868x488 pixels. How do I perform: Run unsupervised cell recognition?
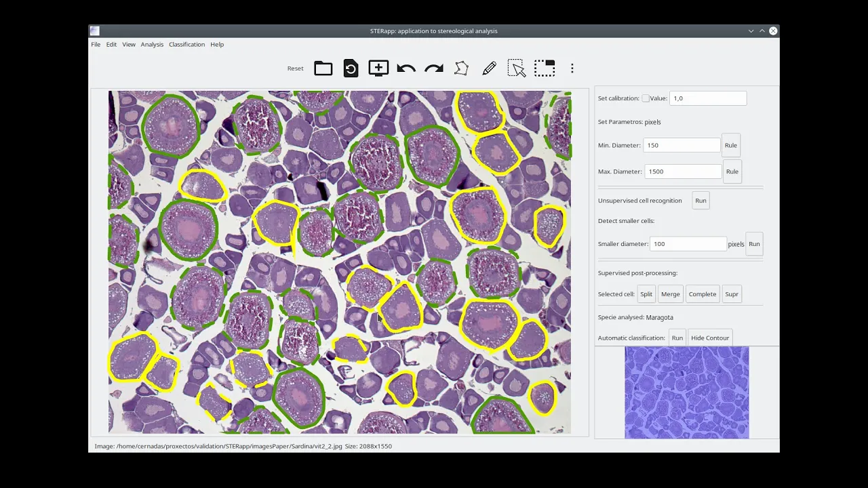coord(701,201)
